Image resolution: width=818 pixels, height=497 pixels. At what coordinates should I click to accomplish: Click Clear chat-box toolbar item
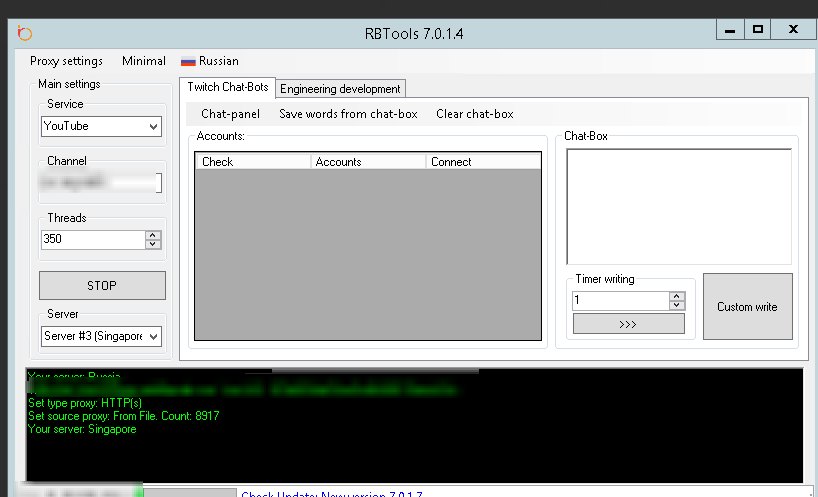coord(474,114)
